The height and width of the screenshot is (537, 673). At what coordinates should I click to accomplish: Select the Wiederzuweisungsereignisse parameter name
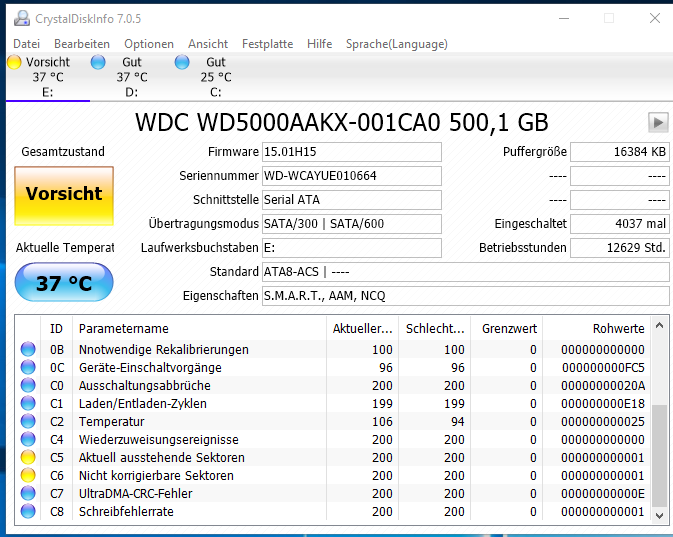pos(159,440)
